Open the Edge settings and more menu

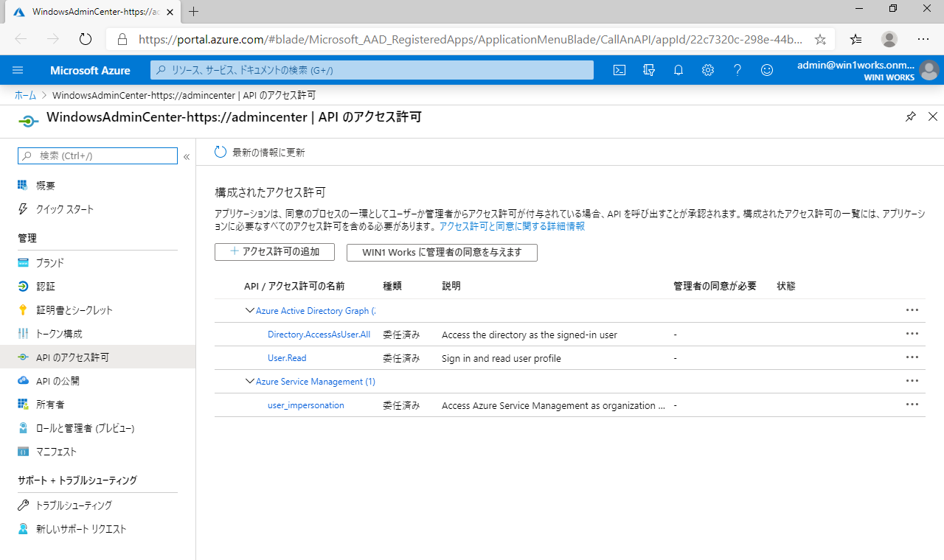coord(923,39)
